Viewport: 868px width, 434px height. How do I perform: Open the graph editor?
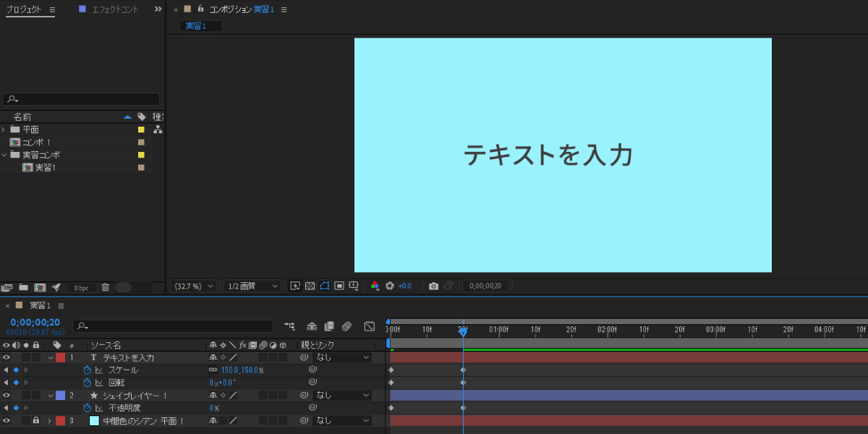(x=369, y=326)
